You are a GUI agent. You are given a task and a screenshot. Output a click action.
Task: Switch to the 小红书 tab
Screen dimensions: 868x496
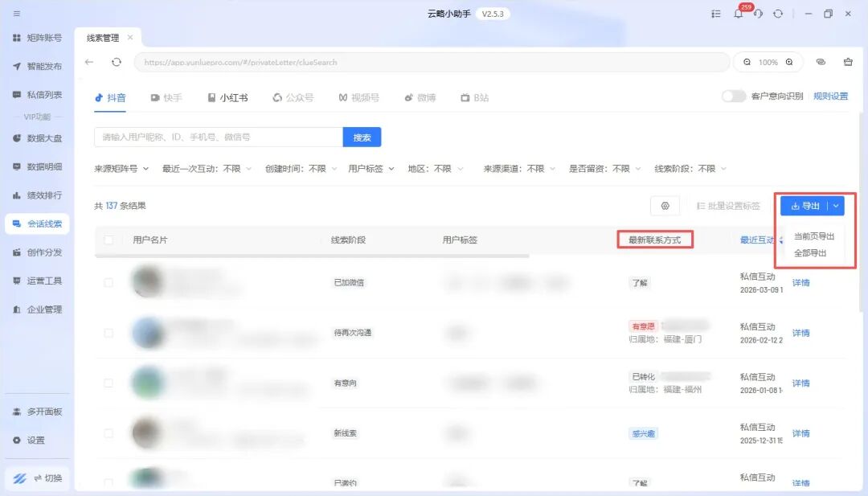coord(227,97)
